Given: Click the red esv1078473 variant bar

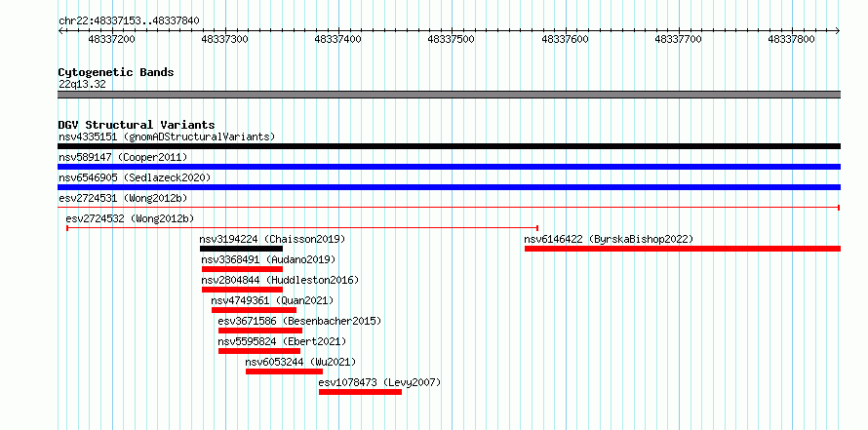Looking at the screenshot, I should coord(361,392).
